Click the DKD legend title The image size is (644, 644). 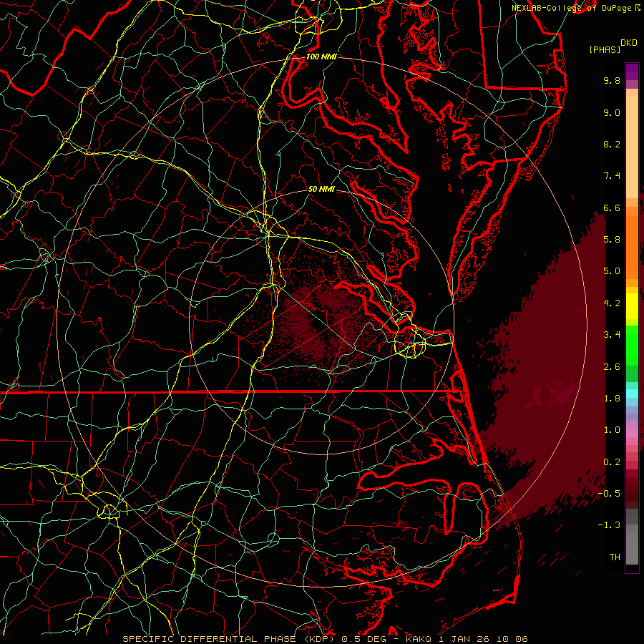pos(628,43)
